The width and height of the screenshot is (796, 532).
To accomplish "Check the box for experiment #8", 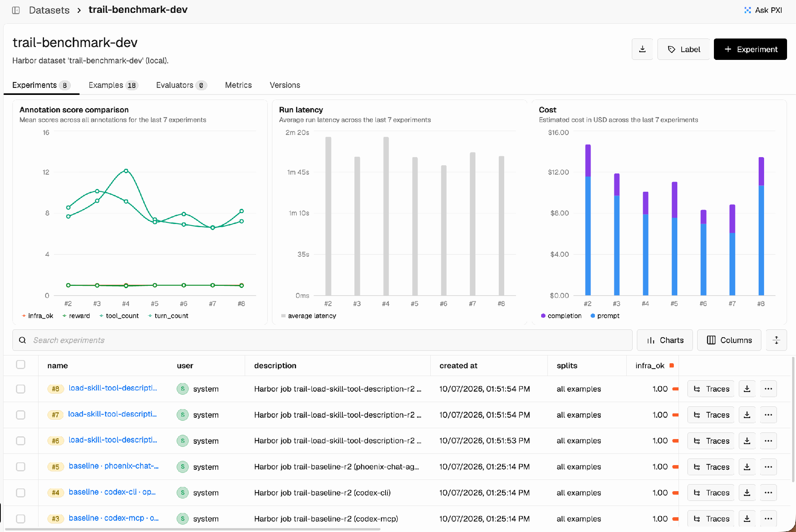I will (21, 389).
